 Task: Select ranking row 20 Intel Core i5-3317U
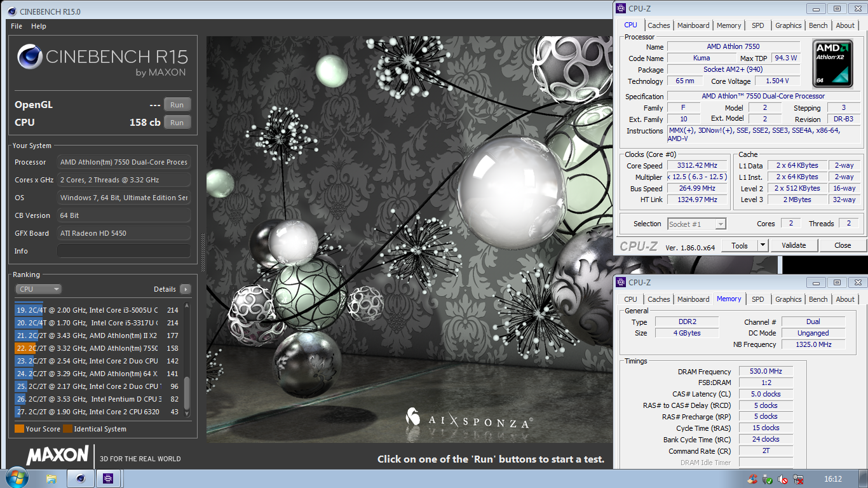pos(97,323)
